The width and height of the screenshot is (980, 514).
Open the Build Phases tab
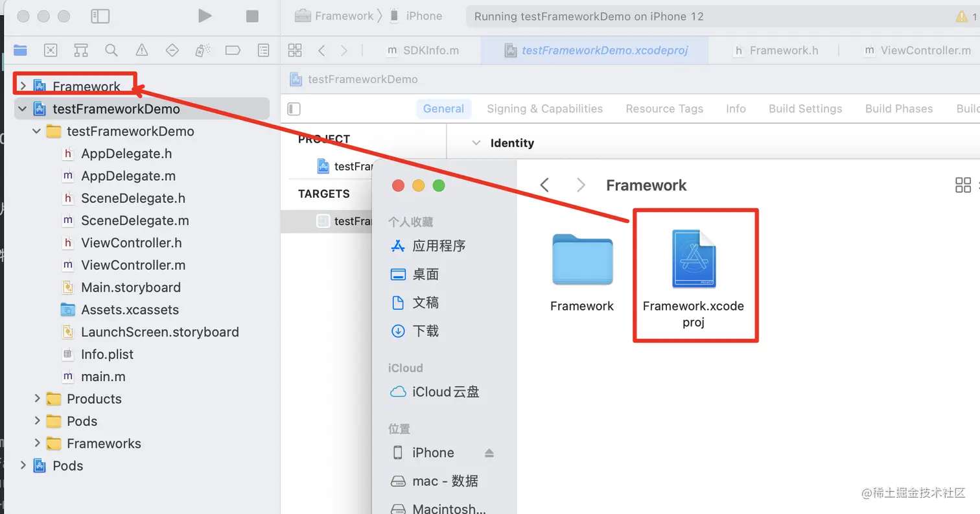point(899,109)
